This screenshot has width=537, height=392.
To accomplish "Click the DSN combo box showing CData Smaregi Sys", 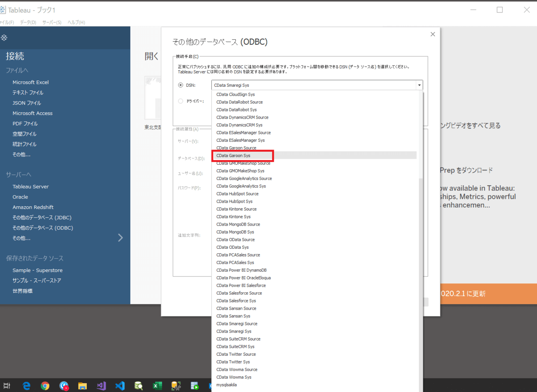I will coord(317,85).
